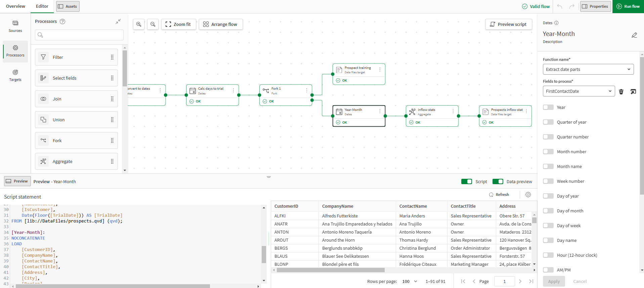Click the Processors search field
This screenshot has width=644, height=288.
[79, 35]
